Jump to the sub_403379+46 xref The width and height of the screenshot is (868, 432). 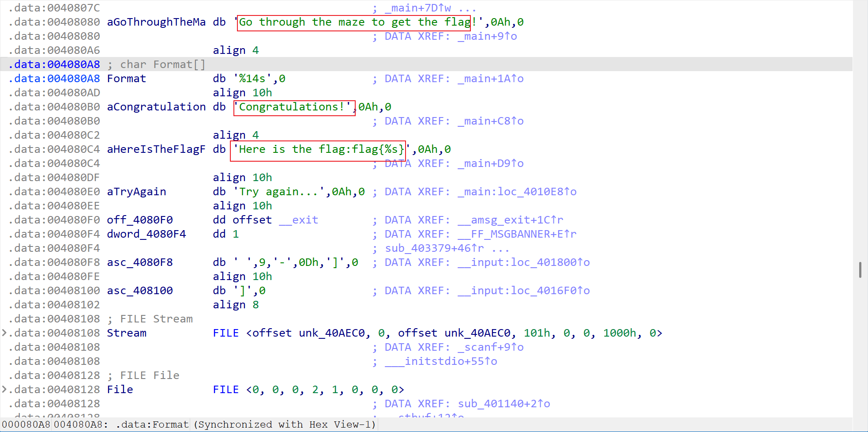point(434,248)
